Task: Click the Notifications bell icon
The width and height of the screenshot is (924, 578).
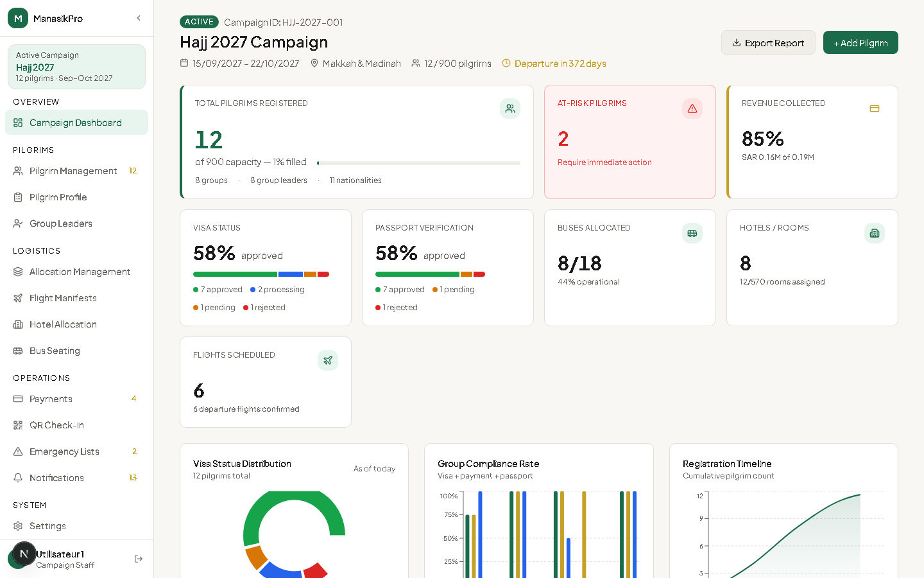Action: point(18,478)
